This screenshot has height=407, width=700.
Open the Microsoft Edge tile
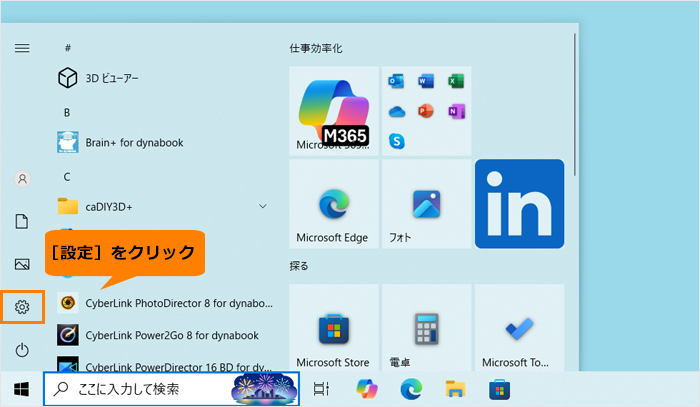[333, 204]
